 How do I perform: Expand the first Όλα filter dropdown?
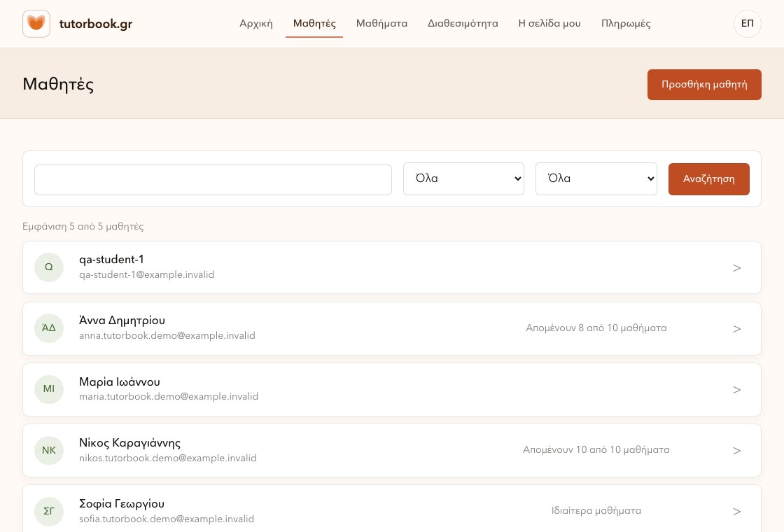point(463,178)
